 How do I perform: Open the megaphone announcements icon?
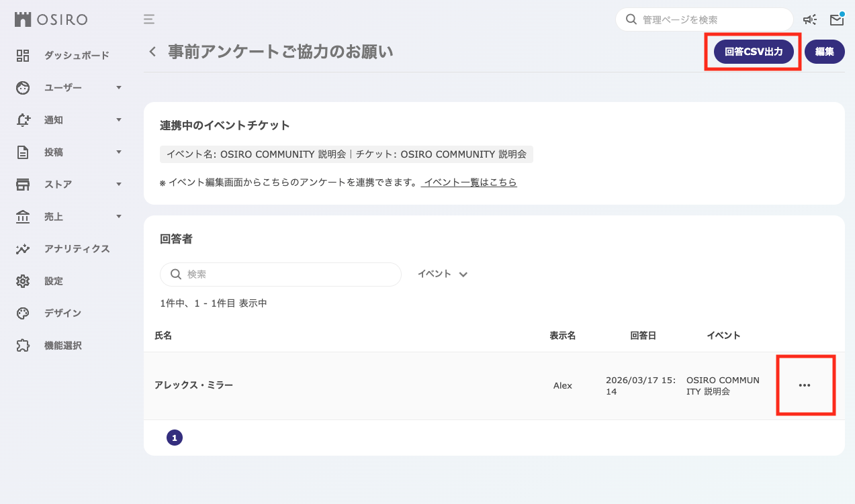pos(810,20)
